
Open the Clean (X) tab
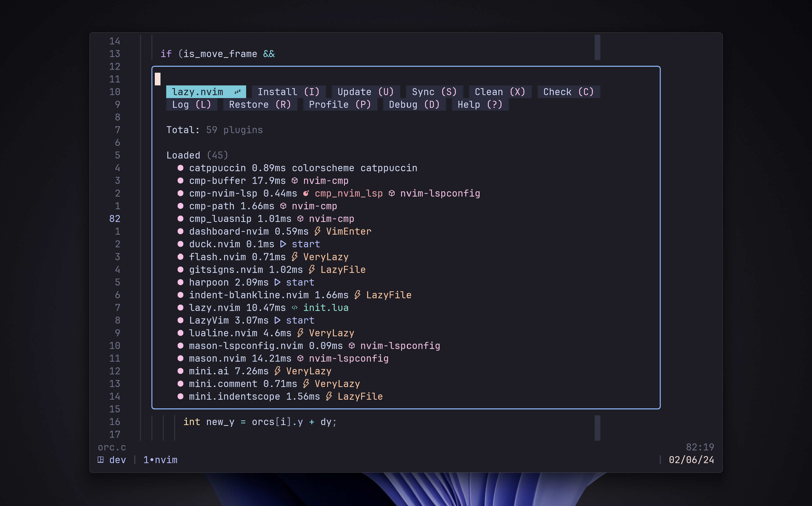(x=500, y=92)
